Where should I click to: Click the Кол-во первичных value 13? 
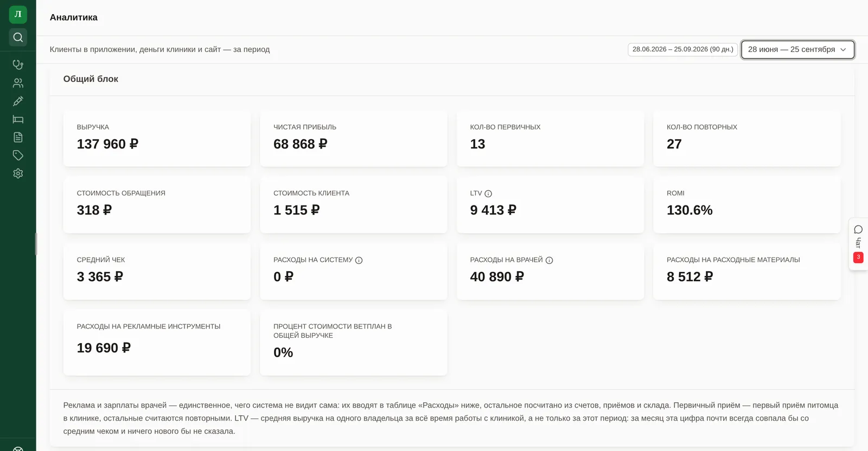coord(477,144)
